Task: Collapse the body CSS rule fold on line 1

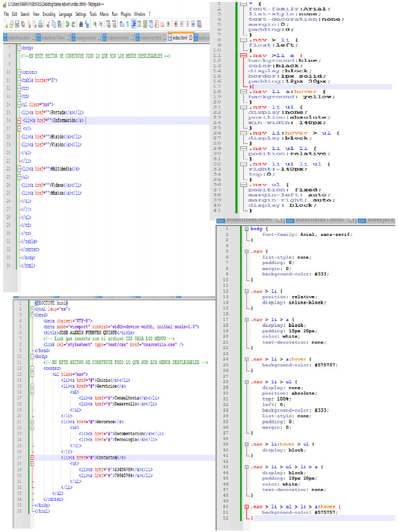Action: (x=247, y=229)
